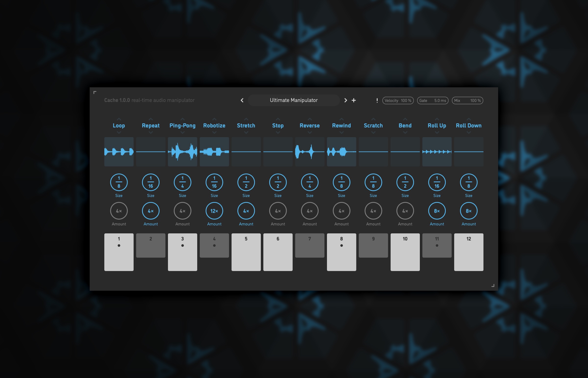Select the Reverse effect label

click(x=309, y=126)
